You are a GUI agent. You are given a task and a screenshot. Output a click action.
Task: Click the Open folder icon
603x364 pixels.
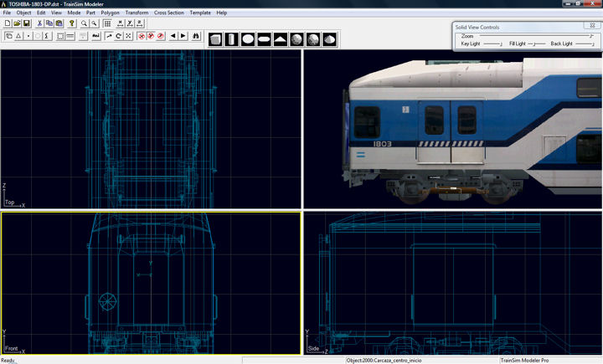[x=17, y=23]
